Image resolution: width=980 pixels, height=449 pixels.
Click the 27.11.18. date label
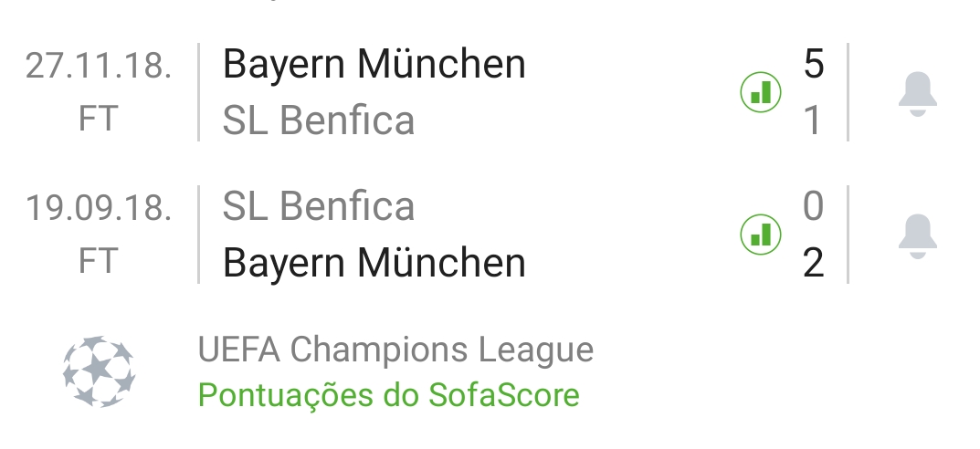[x=98, y=66]
